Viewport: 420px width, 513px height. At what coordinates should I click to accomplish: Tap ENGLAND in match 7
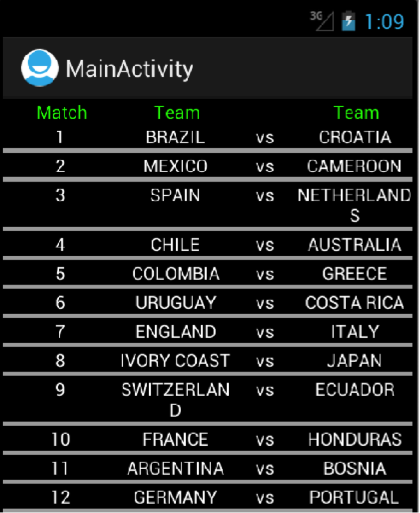coord(176,332)
